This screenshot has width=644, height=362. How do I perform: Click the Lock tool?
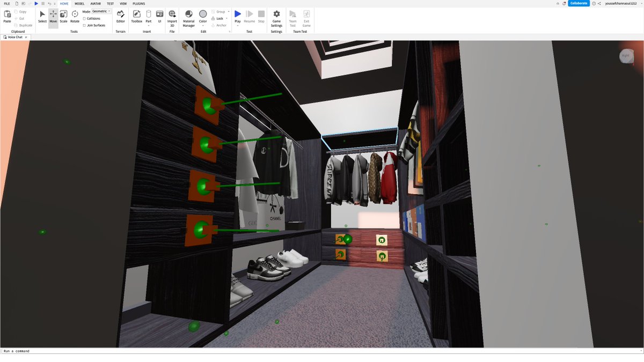[218, 18]
